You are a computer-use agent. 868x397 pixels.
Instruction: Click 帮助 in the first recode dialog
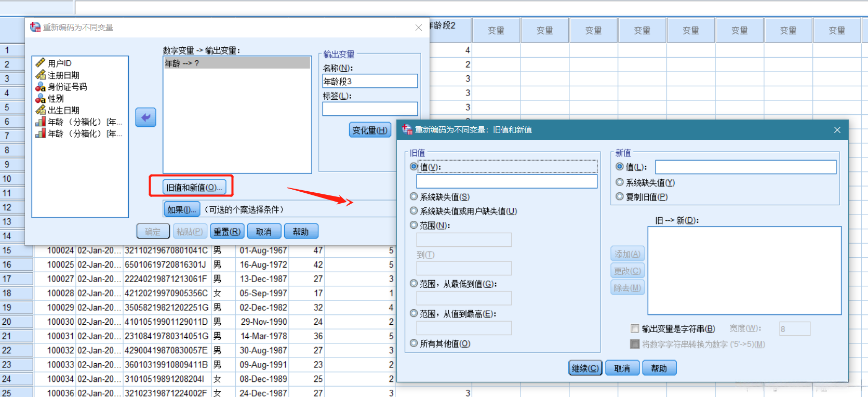(301, 232)
